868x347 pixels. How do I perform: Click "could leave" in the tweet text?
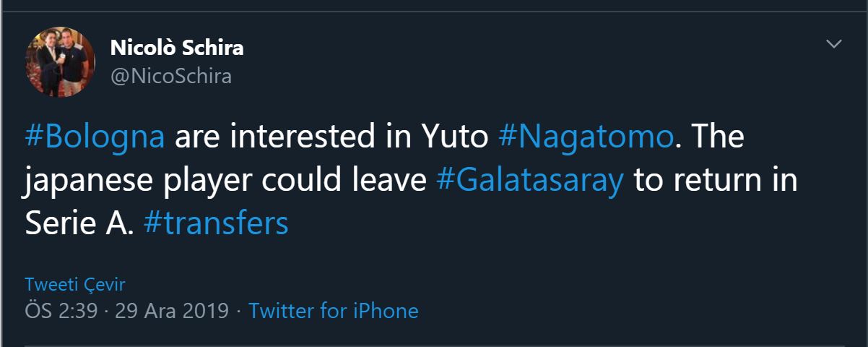coord(344,181)
